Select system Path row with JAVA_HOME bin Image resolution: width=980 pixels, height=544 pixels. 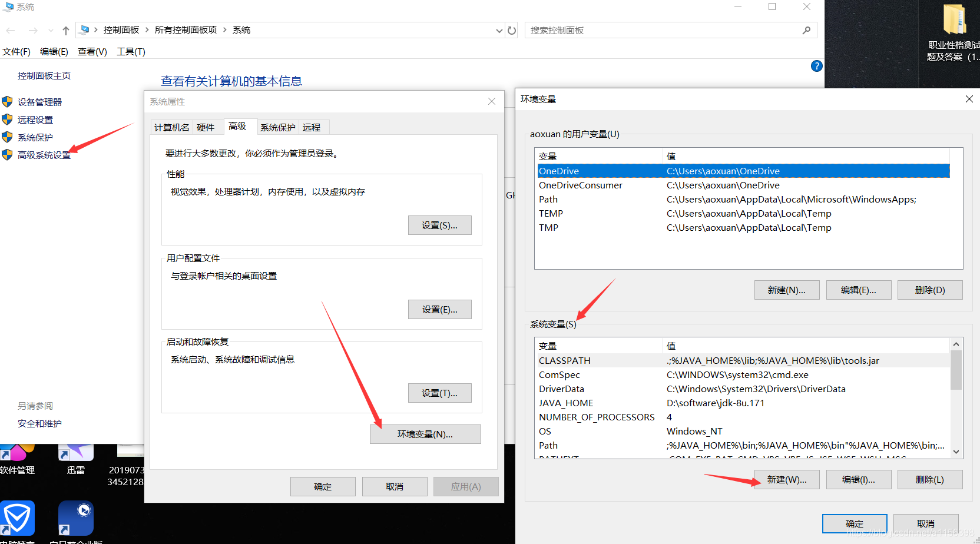pos(743,445)
